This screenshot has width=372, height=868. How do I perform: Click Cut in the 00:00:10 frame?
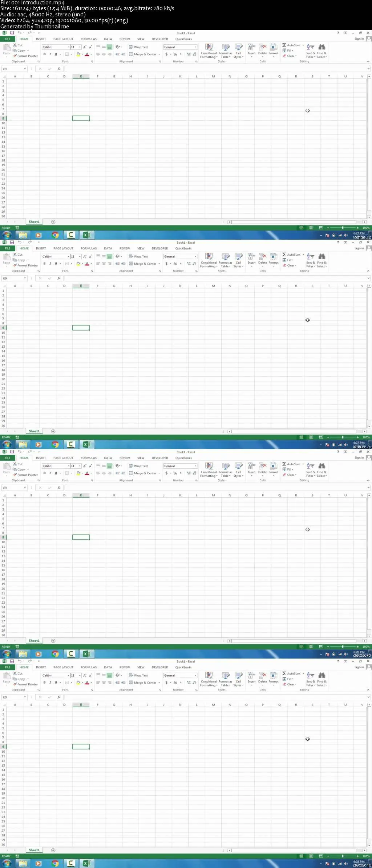coord(18,45)
